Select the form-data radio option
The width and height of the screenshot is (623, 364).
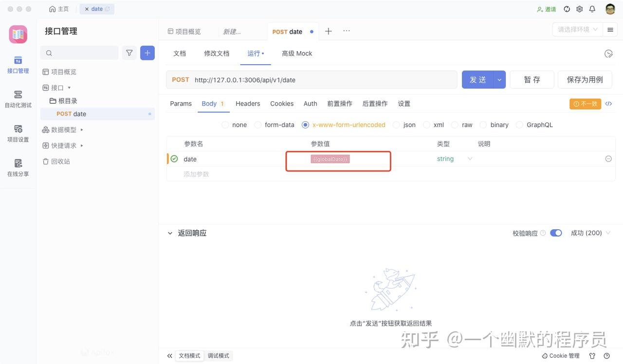(x=257, y=125)
